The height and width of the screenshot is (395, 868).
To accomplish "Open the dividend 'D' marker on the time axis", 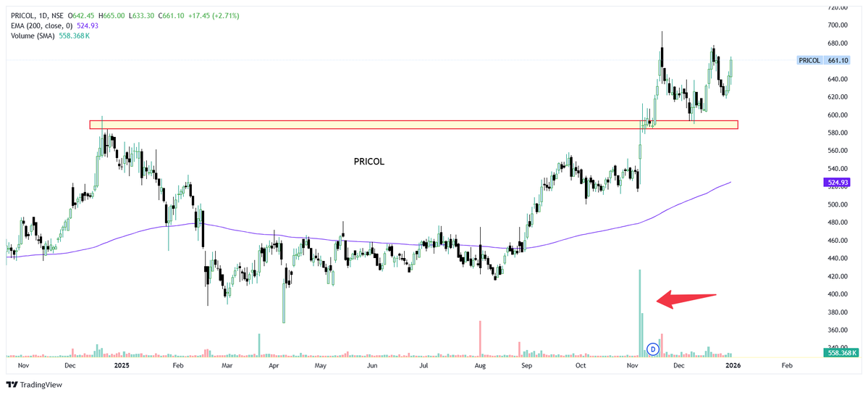I will 653,349.
